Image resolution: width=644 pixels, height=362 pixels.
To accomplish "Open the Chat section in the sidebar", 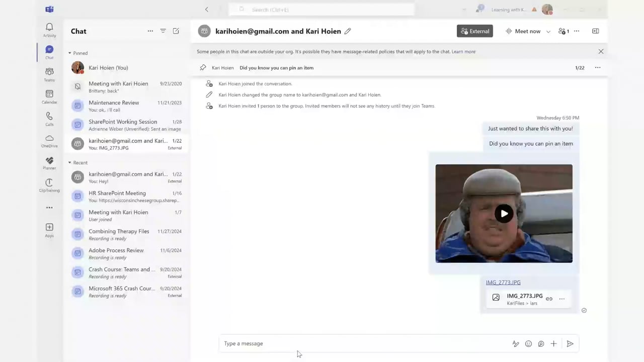I will click(x=49, y=52).
